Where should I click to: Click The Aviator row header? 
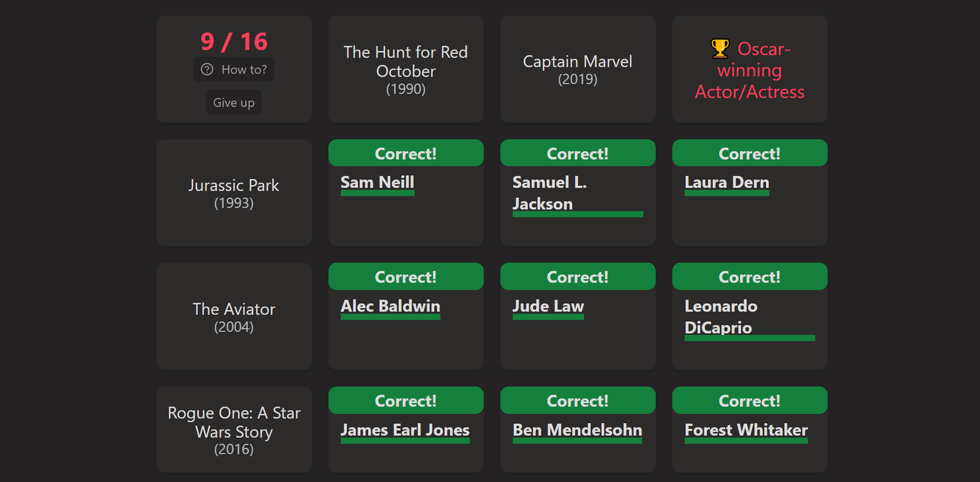(x=234, y=317)
